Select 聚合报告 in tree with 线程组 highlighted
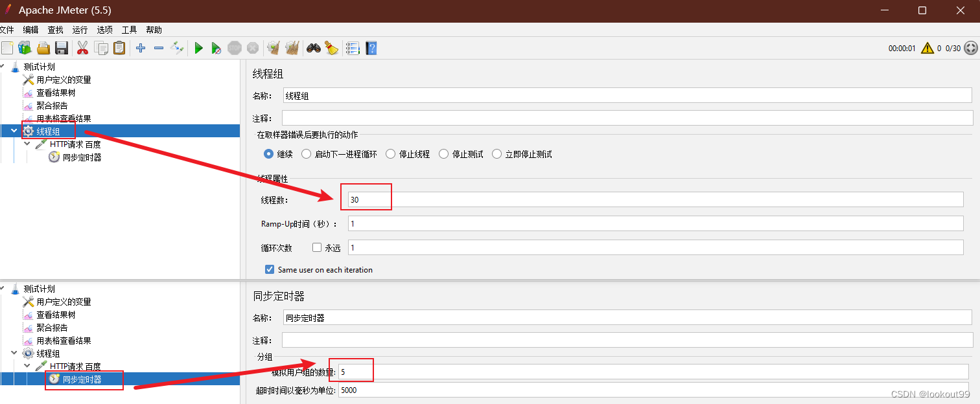The height and width of the screenshot is (404, 980). (52, 106)
